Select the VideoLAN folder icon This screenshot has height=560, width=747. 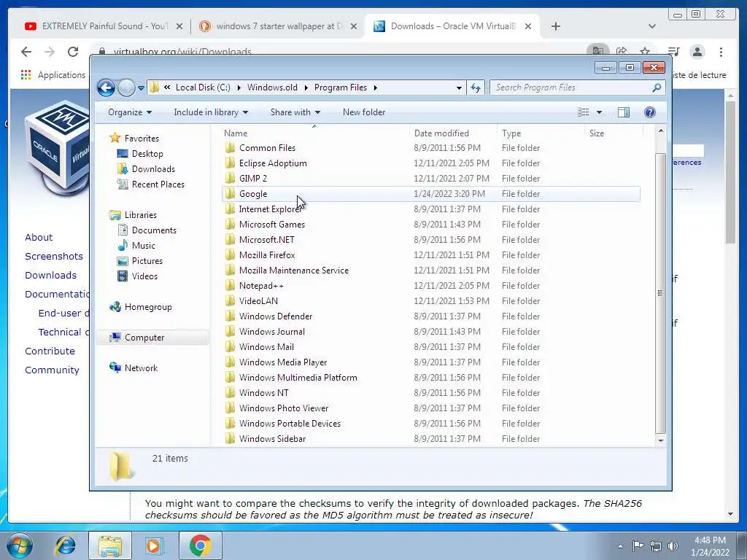pos(230,301)
